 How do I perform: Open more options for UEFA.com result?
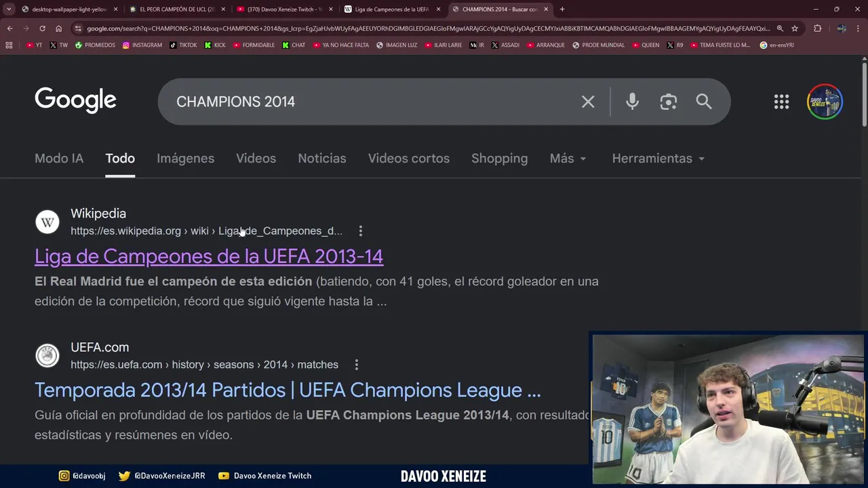[357, 365]
